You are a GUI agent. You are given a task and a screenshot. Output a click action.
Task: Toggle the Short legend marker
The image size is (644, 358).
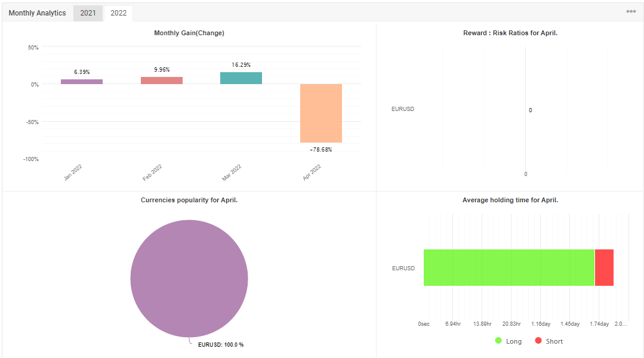pos(549,341)
